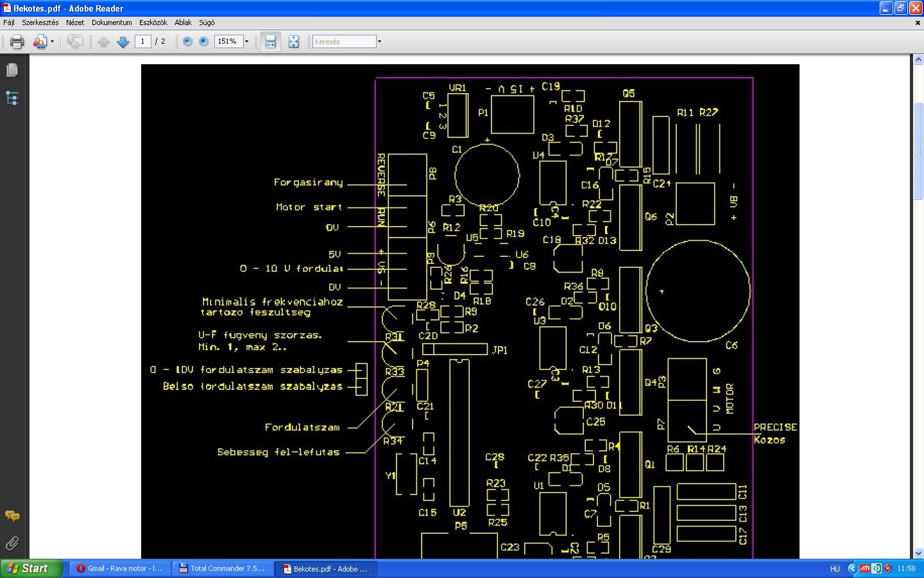Viewport: 924px width, 578px height.
Task: Open the Comments panel in sidebar
Action: 12,516
